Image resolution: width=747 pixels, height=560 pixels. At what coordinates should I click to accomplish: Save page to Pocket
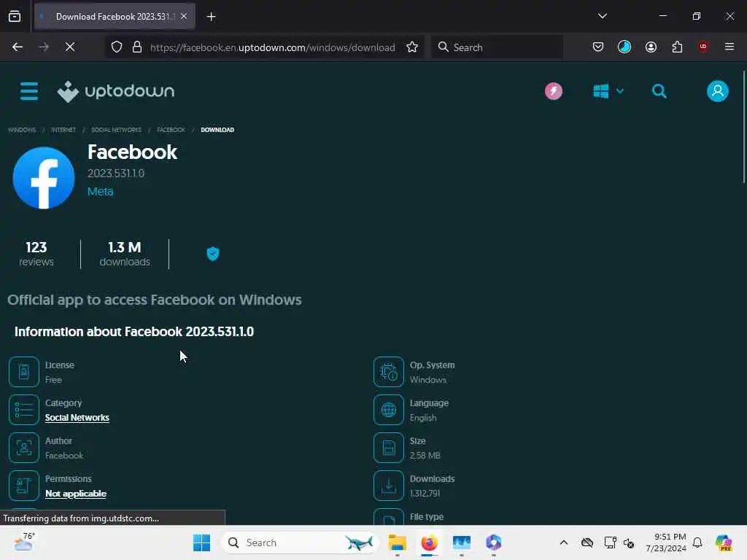[x=598, y=47]
